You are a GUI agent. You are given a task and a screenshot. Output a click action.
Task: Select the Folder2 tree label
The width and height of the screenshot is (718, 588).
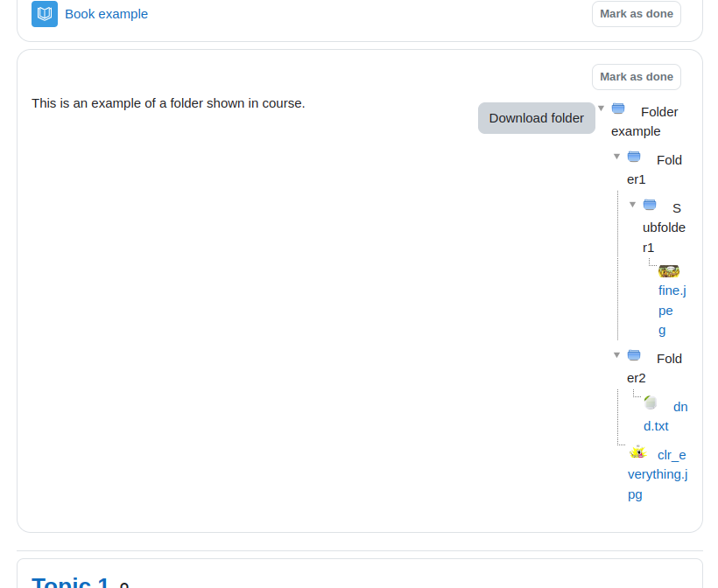(x=654, y=368)
